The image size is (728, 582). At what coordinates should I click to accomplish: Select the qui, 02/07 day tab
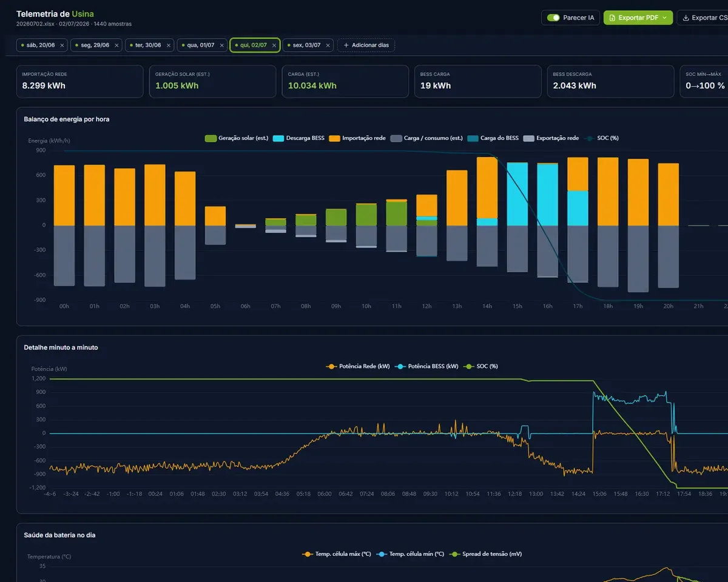coord(255,45)
